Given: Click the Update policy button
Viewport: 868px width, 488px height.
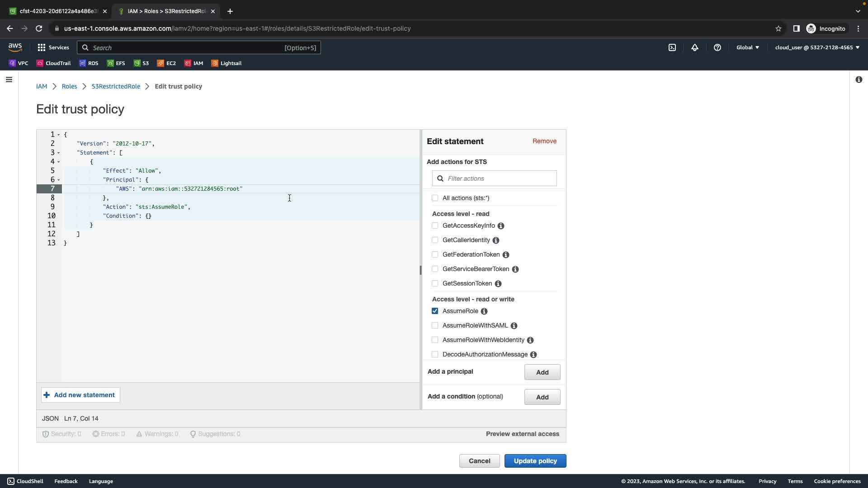Looking at the screenshot, I should pos(535,461).
